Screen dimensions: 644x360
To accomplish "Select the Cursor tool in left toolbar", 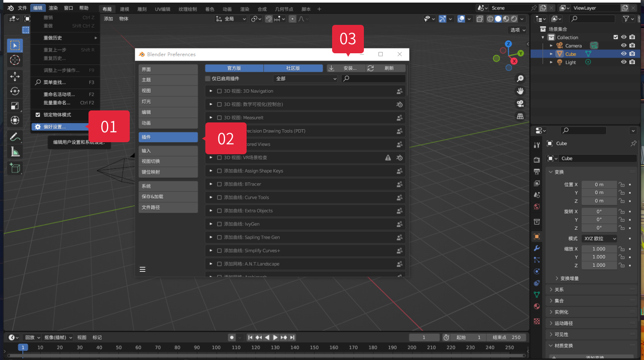I will click(x=15, y=60).
